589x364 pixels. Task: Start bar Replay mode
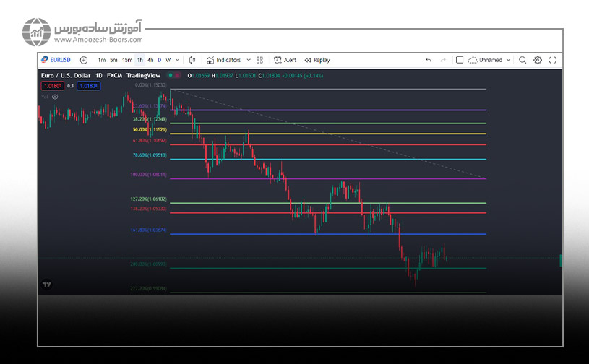317,60
